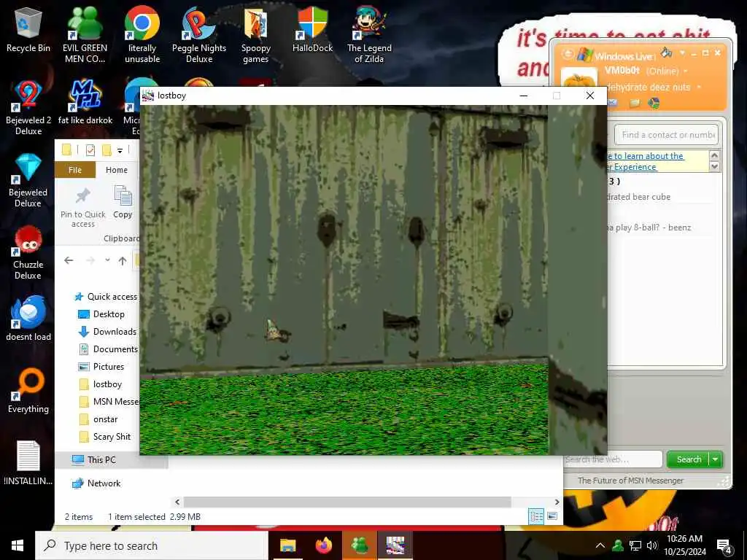Screen dimensions: 747x560
Task: Switch Explorer to large icons view
Action: pos(552,516)
